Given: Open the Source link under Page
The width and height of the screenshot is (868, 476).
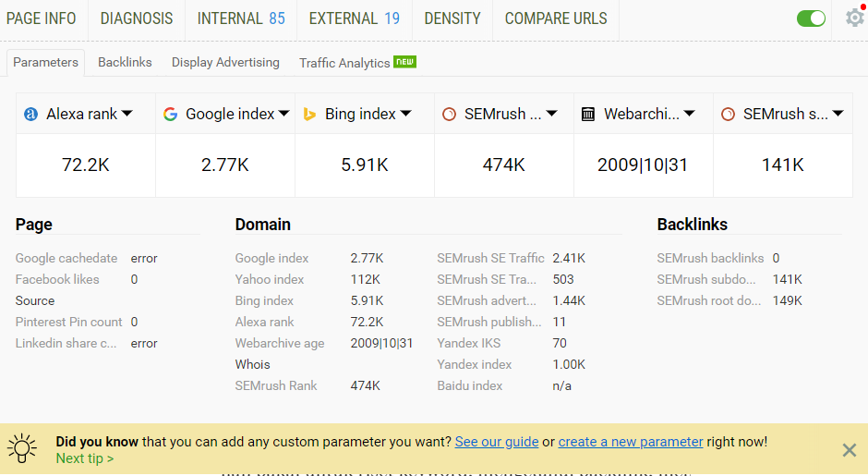Looking at the screenshot, I should click(x=35, y=301).
